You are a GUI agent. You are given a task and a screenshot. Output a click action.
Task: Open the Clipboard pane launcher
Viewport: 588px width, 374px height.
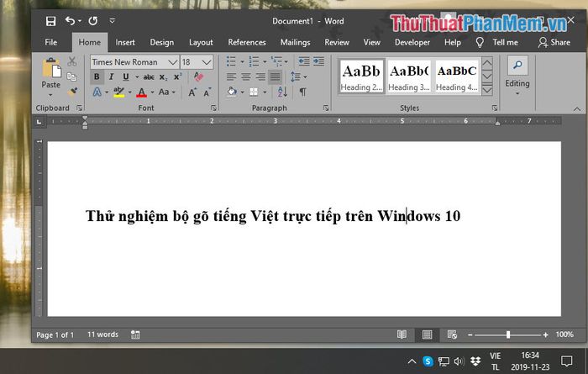[79, 108]
